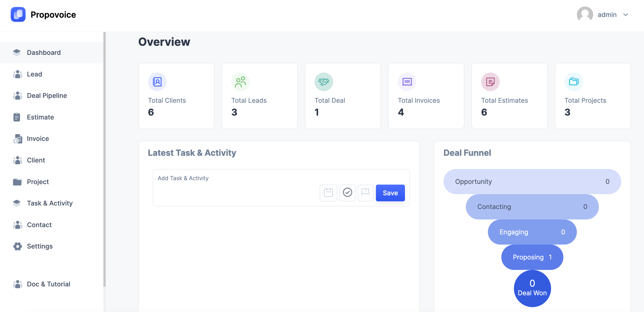
Task: Navigate to the Estimate section
Action: [40, 117]
